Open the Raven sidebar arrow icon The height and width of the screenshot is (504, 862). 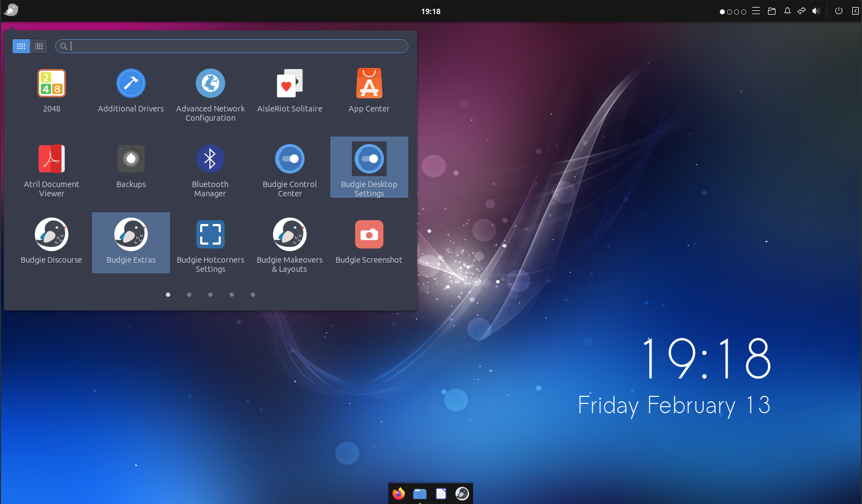[x=855, y=11]
